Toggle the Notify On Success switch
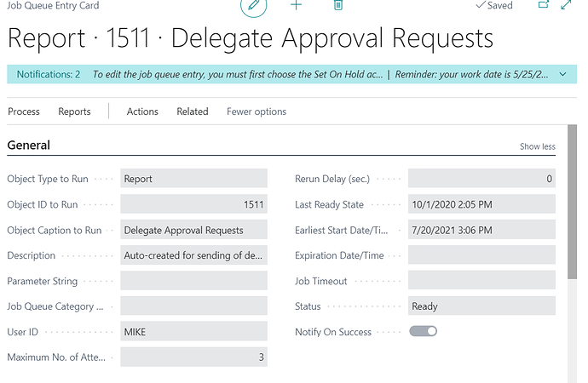Screen dimensions: 588x383 423,331
